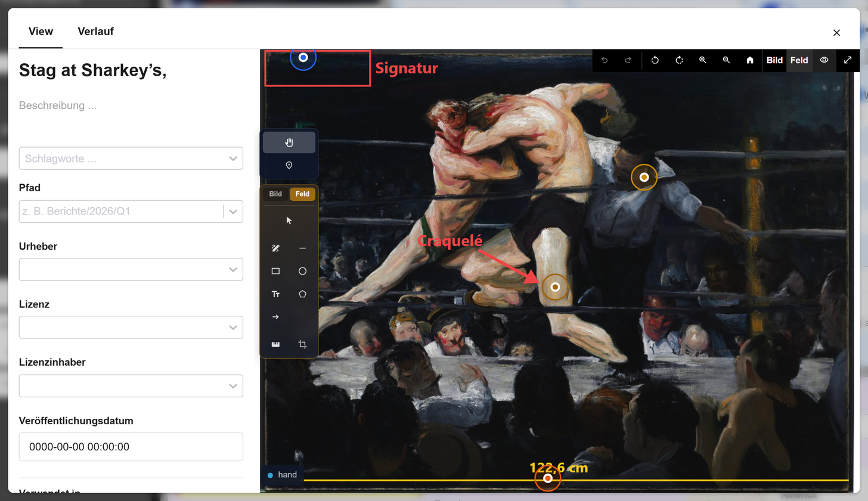Open the Schlagworte dropdown
The width and height of the screenshot is (868, 501).
[x=131, y=158]
